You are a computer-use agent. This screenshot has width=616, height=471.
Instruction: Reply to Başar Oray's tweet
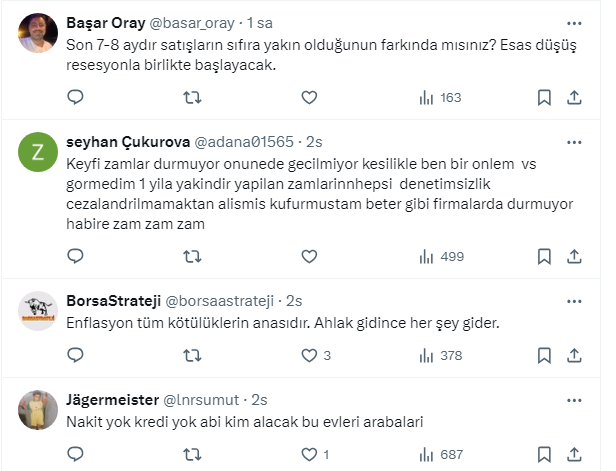(74, 97)
